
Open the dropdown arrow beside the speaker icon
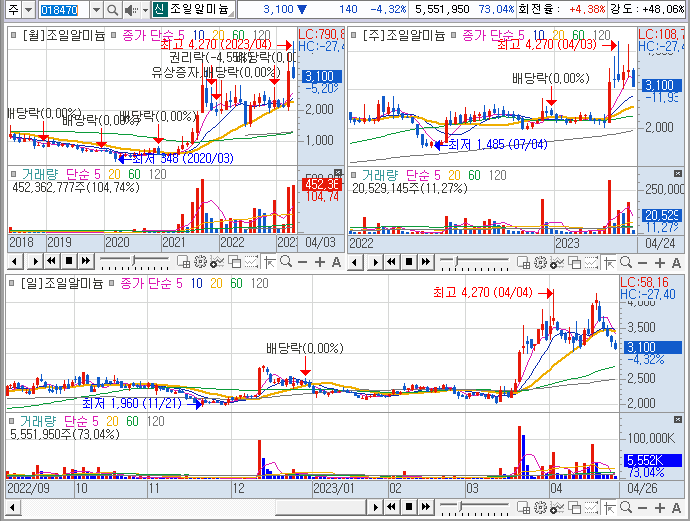[x=145, y=10]
